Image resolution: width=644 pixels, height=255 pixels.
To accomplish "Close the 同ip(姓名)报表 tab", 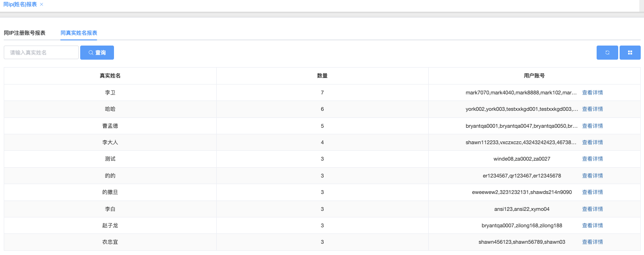I will (x=42, y=4).
